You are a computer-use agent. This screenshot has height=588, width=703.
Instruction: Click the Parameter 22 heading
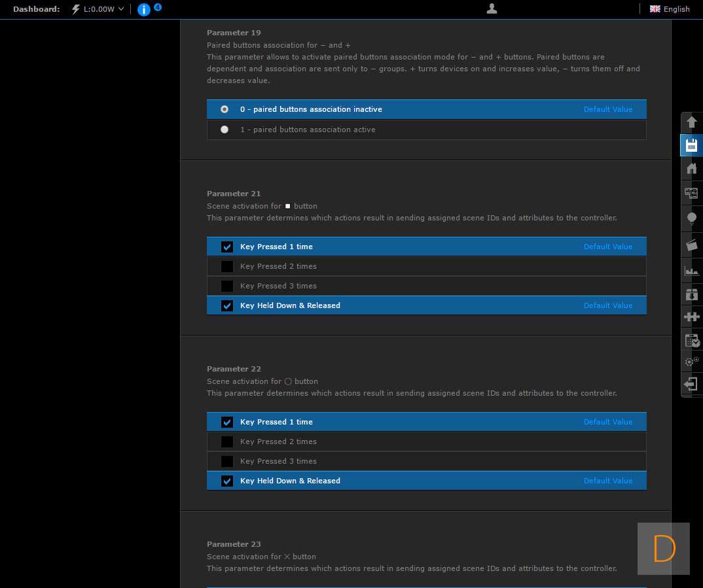click(234, 369)
